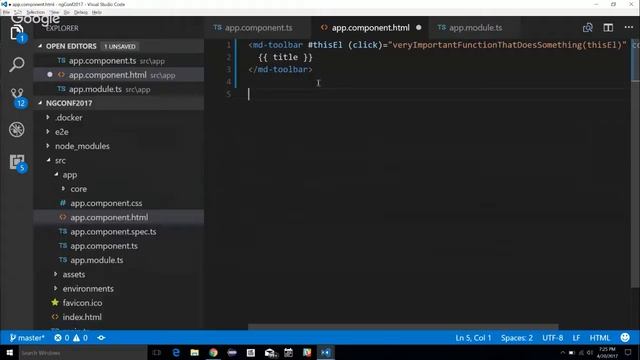Open the File menu
This screenshot has height=360, width=640.
click(x=6, y=12)
